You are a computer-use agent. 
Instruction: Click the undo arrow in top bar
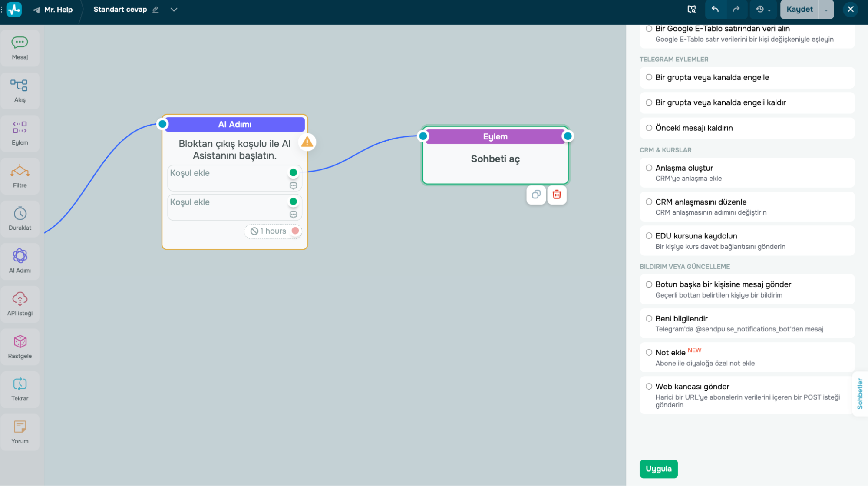tap(715, 9)
